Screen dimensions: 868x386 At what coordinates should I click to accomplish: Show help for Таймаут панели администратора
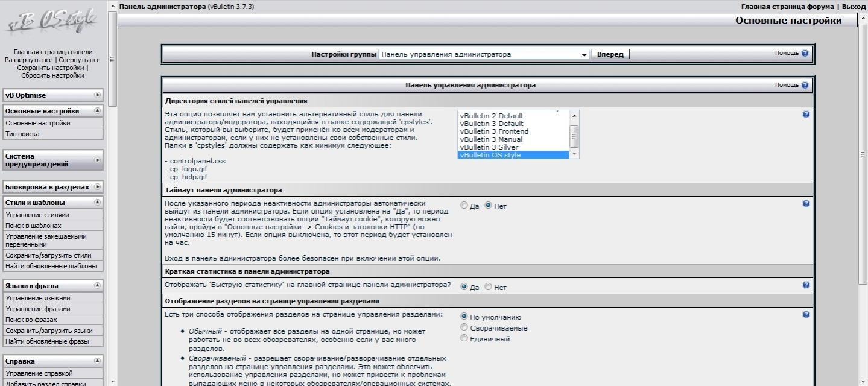806,204
